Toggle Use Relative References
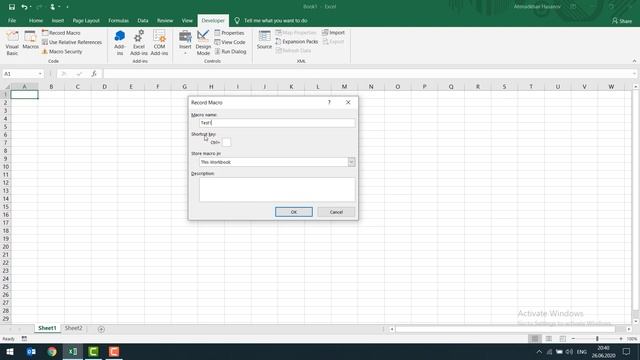The width and height of the screenshot is (640, 360). pos(72,42)
